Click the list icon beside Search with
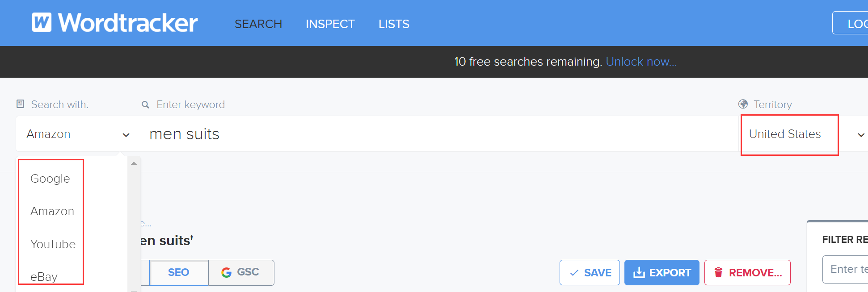Image resolution: width=868 pixels, height=292 pixels. pos(20,104)
